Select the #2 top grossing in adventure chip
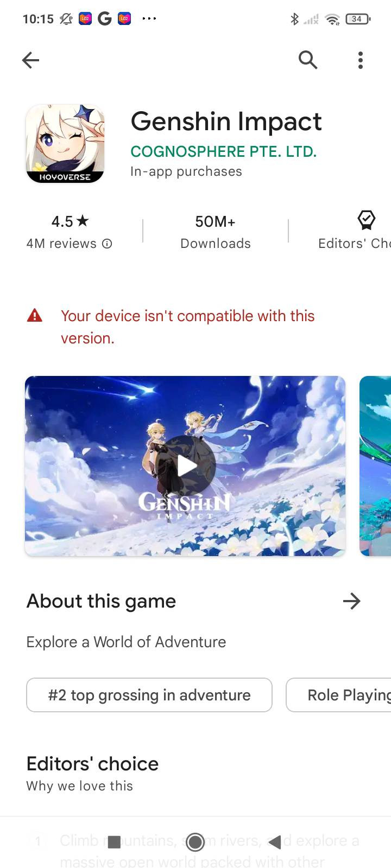Image resolution: width=391 pixels, height=868 pixels. [149, 695]
